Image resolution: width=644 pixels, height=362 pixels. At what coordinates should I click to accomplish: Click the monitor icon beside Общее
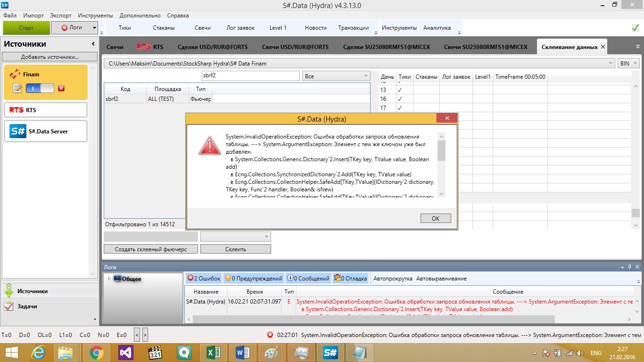(117, 279)
